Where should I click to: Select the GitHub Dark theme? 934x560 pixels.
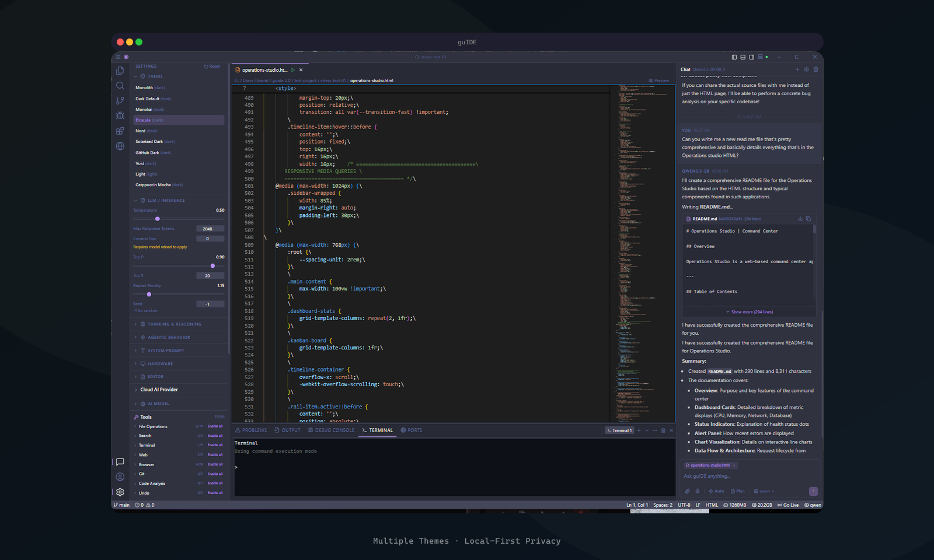179,152
